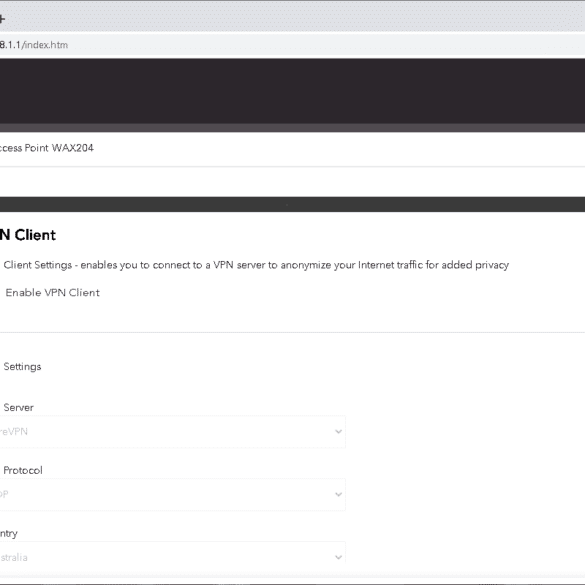Open the Protocol combo box field

172,495
